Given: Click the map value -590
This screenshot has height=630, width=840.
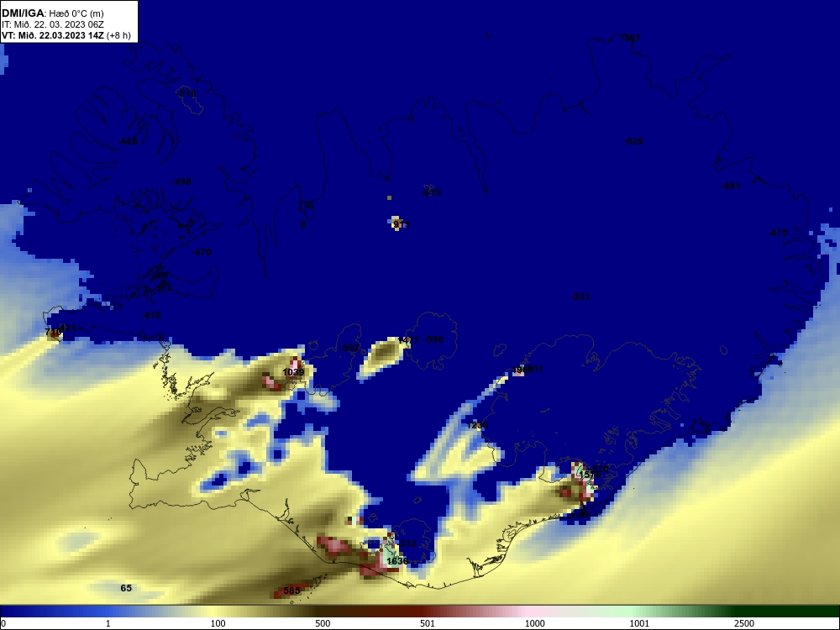Looking at the screenshot, I should click(434, 339).
